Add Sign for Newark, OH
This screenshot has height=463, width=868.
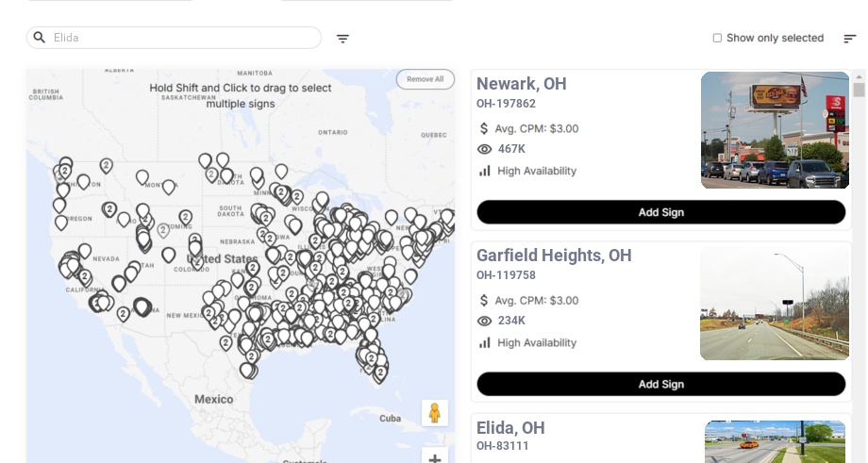(x=660, y=212)
